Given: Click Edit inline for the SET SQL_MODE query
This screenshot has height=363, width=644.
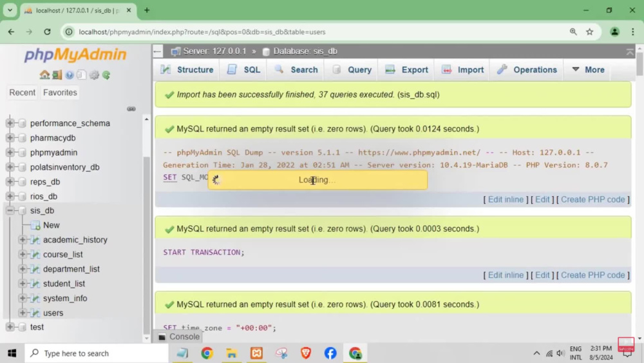Looking at the screenshot, I should (506, 199).
